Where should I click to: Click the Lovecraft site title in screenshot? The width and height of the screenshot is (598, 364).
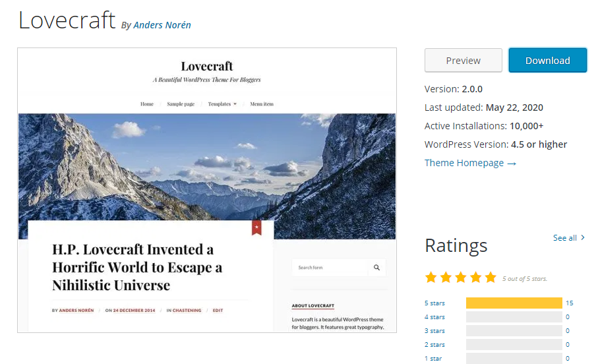[207, 66]
